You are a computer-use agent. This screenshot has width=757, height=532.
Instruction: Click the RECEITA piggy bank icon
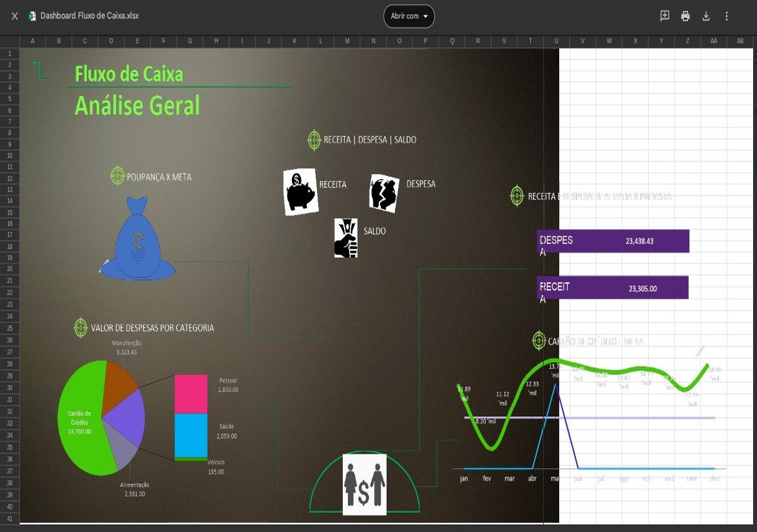[x=300, y=190]
